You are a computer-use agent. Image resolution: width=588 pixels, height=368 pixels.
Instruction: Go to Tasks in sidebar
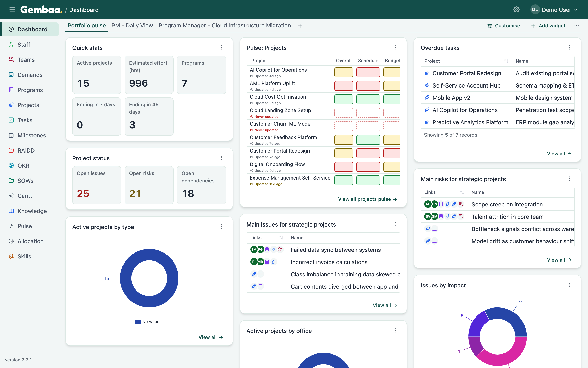(29, 120)
